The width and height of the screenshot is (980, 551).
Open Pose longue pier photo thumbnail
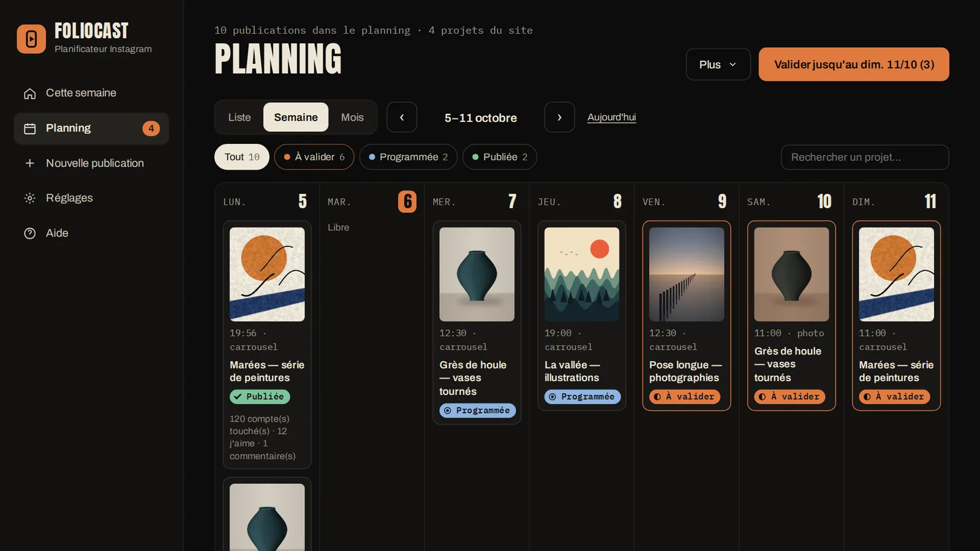(x=687, y=274)
